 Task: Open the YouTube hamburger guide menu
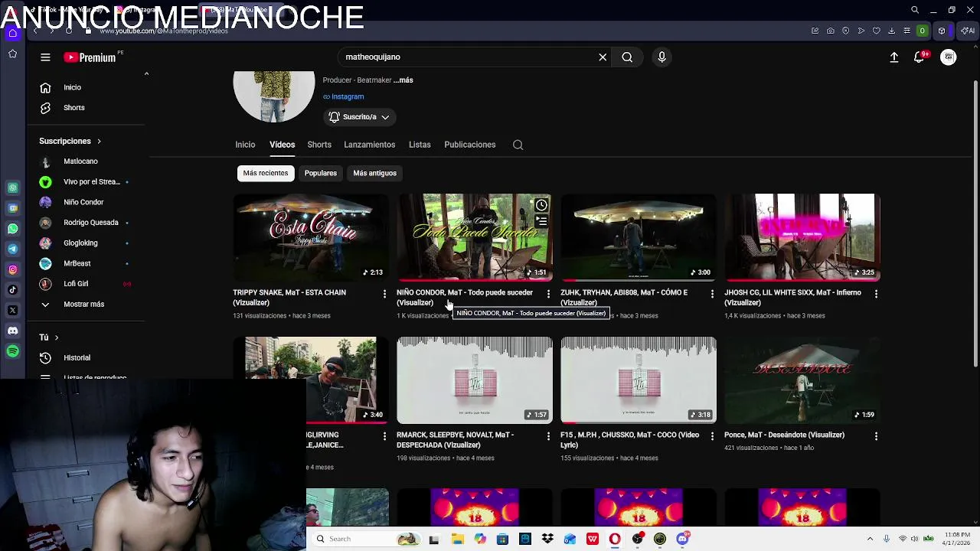point(45,57)
